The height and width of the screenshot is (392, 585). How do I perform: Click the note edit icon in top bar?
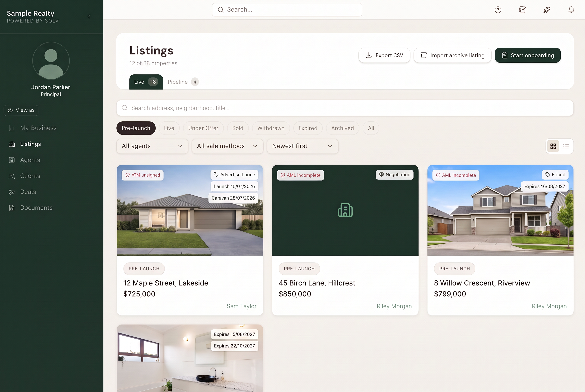[x=522, y=10]
